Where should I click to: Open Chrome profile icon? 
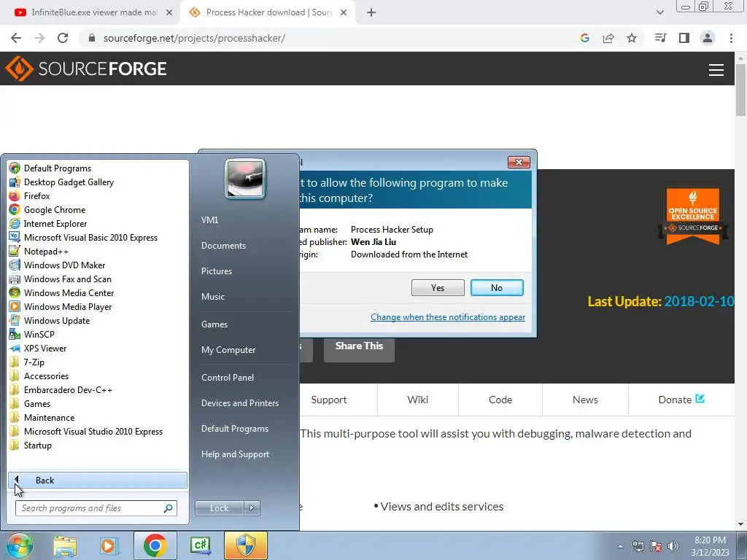click(x=708, y=38)
